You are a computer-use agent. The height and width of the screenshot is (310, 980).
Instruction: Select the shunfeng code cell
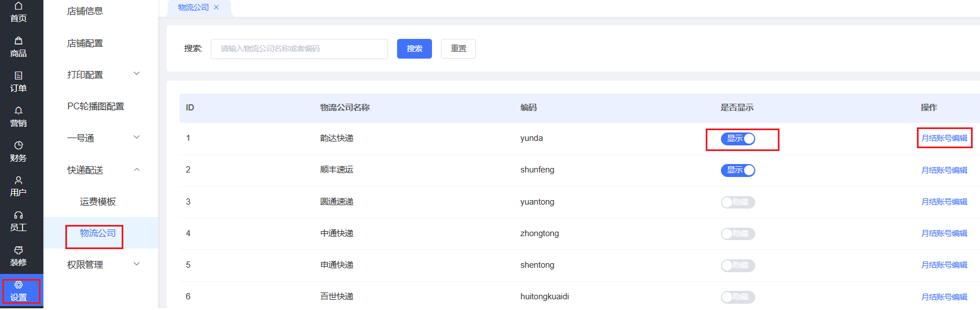tap(537, 170)
